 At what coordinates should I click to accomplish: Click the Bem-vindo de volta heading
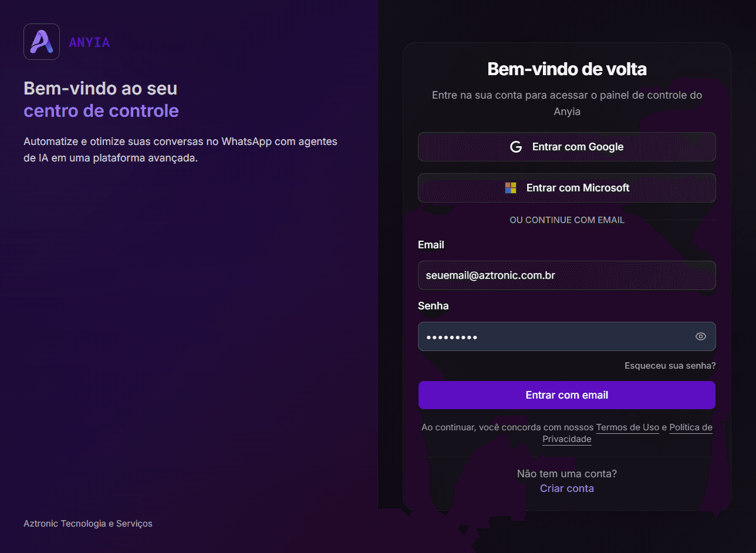click(566, 69)
